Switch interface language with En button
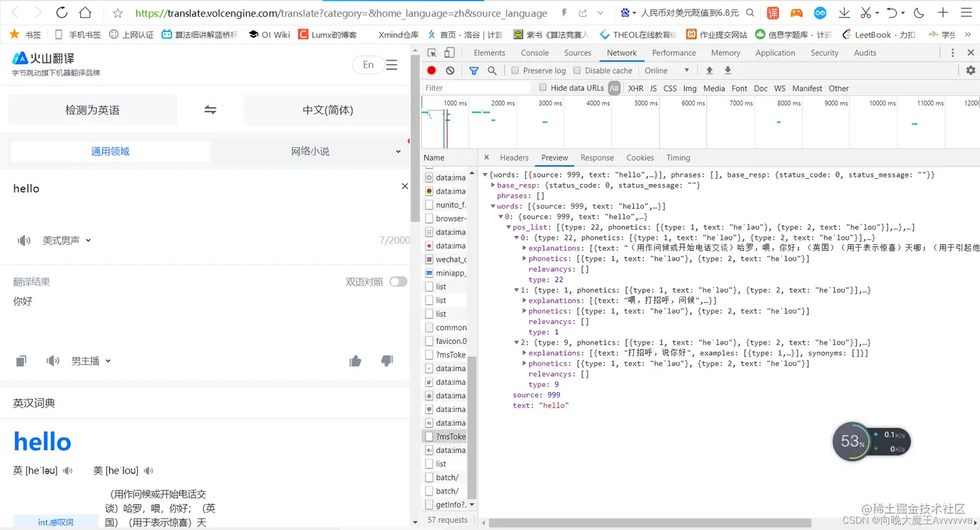The height and width of the screenshot is (530, 980). [368, 65]
